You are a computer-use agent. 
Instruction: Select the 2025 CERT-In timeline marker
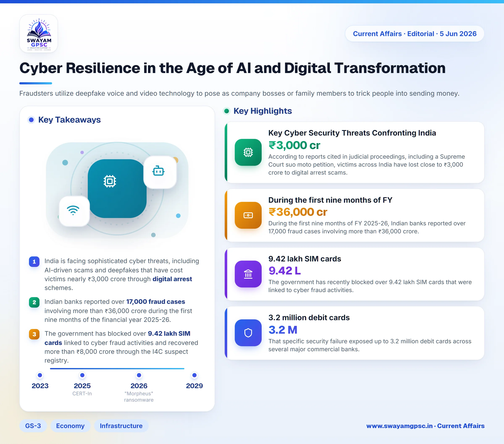82,375
